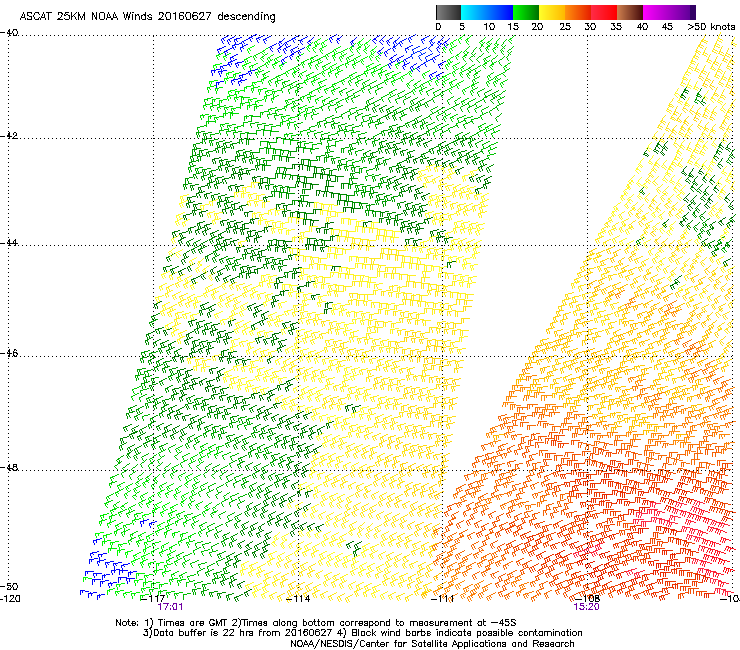Screen dimensions: 740x650
Task: Click the orange 25-30 knots legend segment
Action: click(578, 12)
